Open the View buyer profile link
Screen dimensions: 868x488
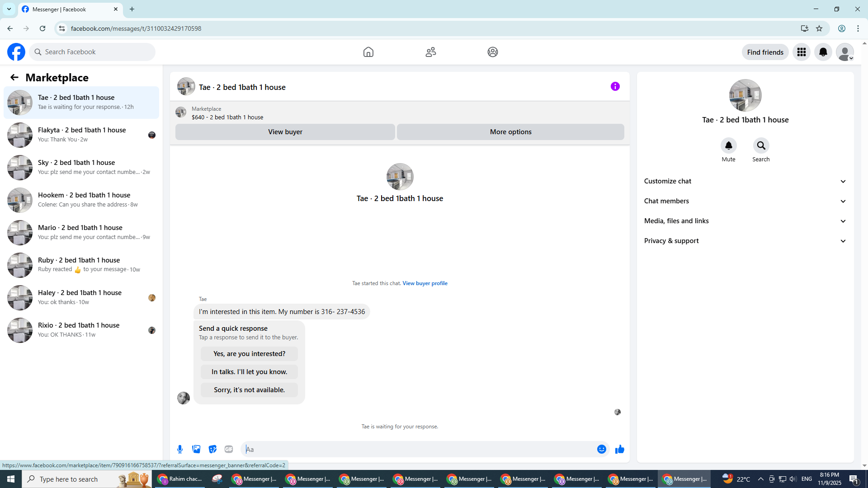[x=425, y=283]
